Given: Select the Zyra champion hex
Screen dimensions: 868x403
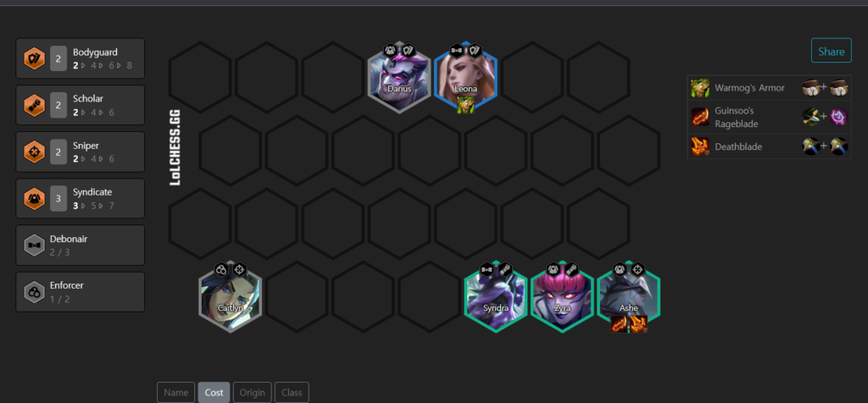Looking at the screenshot, I should click(x=562, y=297).
